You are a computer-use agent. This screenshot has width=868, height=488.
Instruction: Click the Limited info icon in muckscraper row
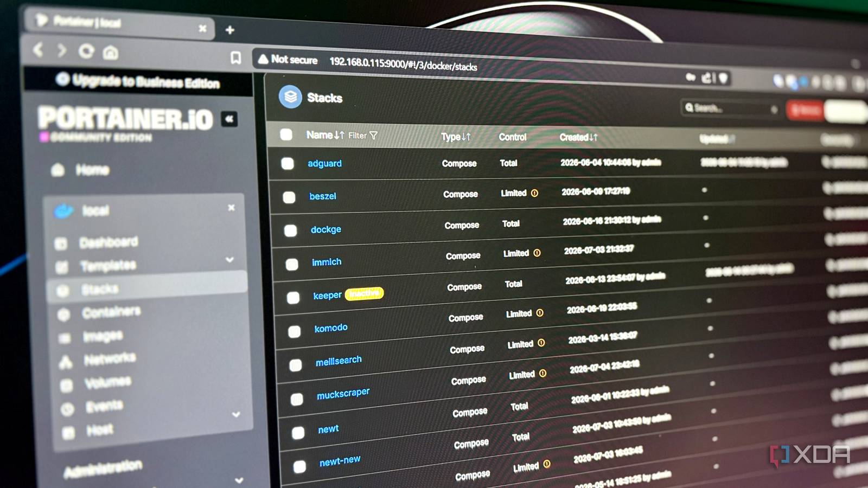542,374
